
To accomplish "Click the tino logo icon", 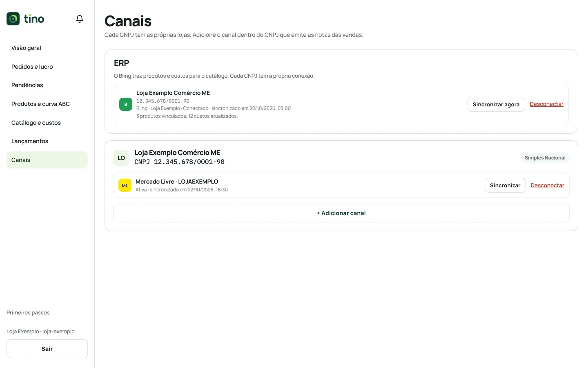I will pos(13,19).
